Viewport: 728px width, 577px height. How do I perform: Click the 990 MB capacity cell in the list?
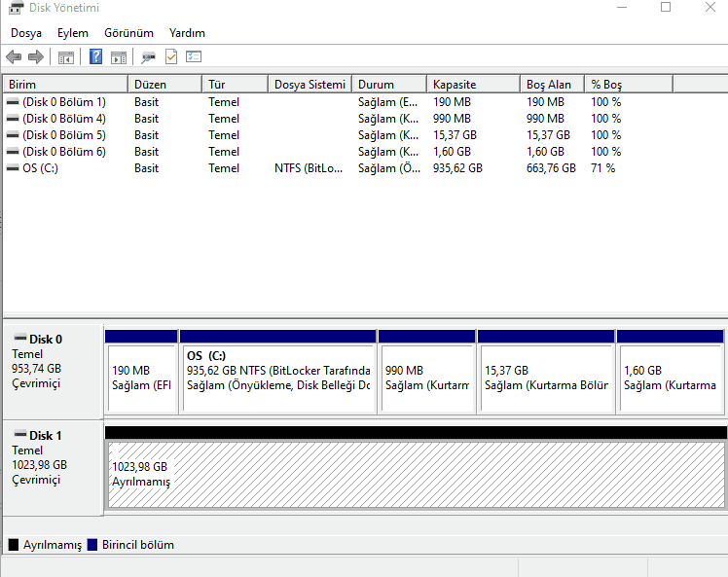452,119
